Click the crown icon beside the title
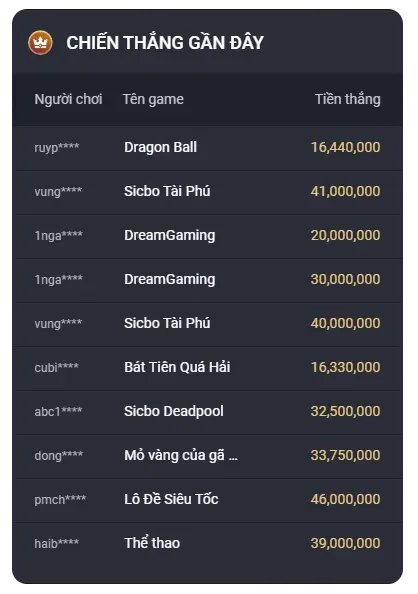This screenshot has height=594, width=418. pyautogui.click(x=40, y=42)
